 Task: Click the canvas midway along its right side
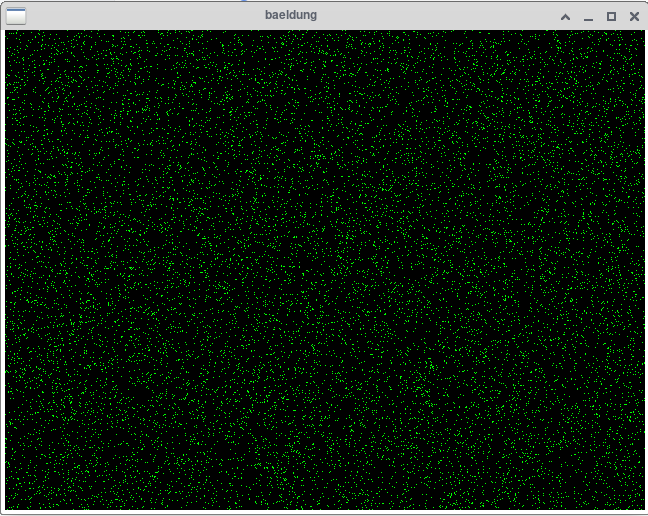[640, 270]
